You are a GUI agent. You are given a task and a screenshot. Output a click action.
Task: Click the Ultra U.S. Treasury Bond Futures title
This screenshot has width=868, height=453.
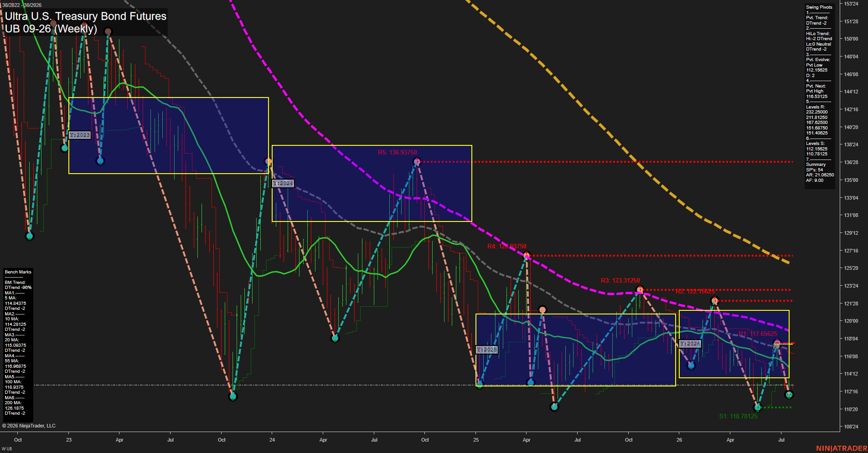pyautogui.click(x=86, y=16)
